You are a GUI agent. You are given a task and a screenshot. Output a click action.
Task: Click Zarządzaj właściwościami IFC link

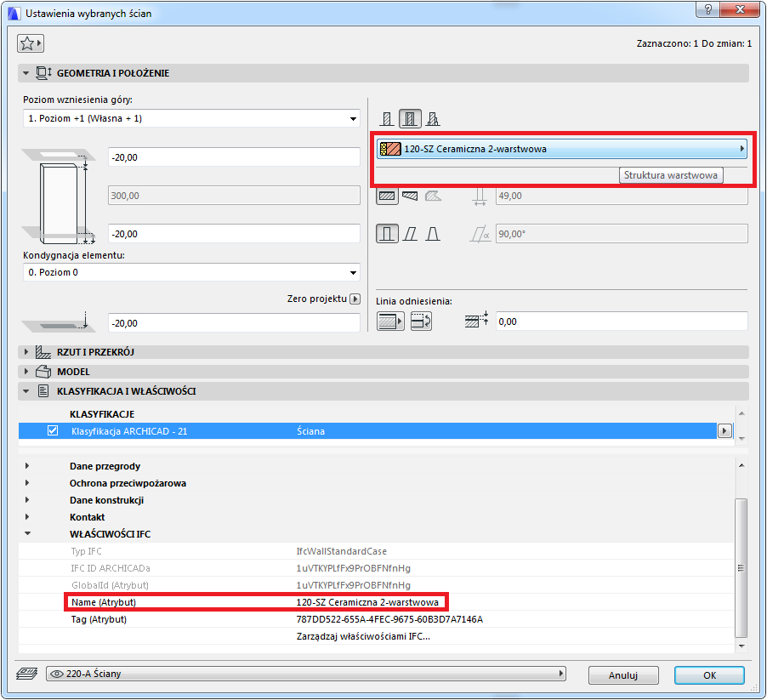[362, 635]
